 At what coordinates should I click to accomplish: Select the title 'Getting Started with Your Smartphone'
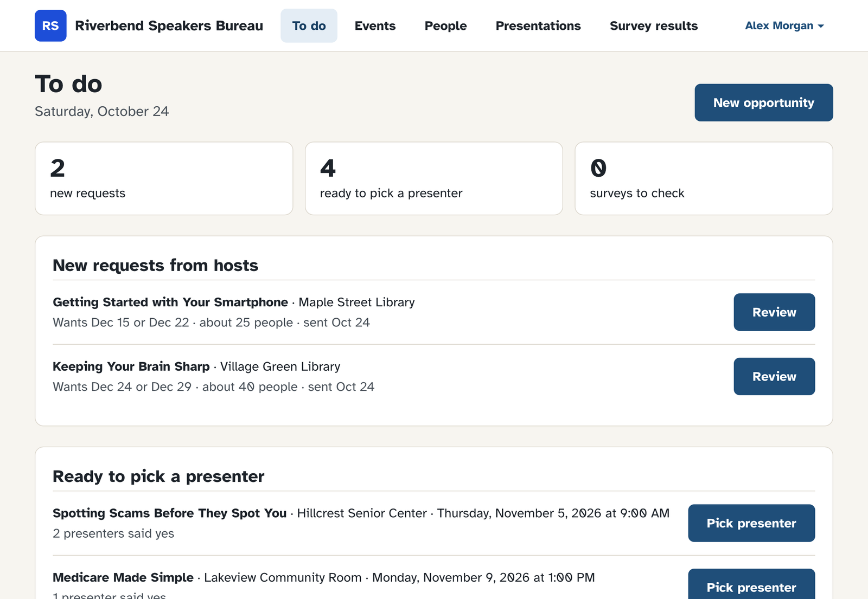[170, 302]
